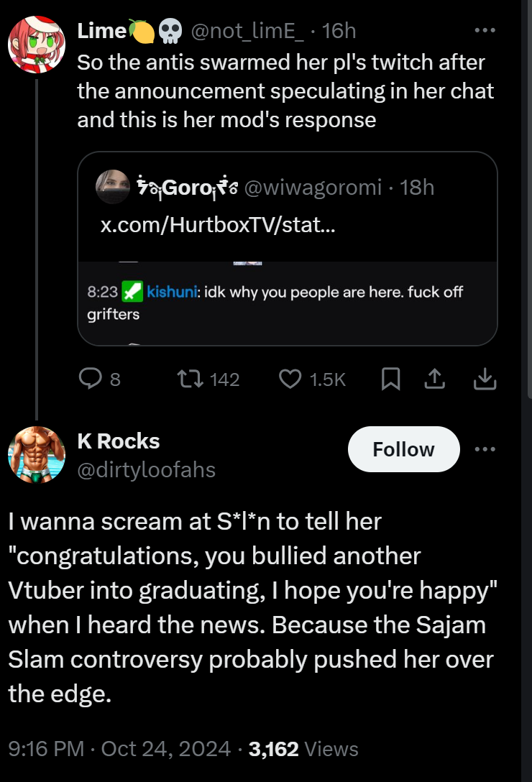Follow K Rocks
Image resolution: width=532 pixels, height=782 pixels.
point(404,449)
